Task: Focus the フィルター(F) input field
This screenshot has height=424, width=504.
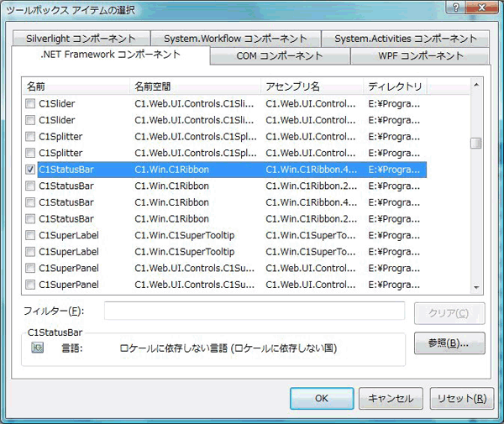Action: pyautogui.click(x=255, y=311)
